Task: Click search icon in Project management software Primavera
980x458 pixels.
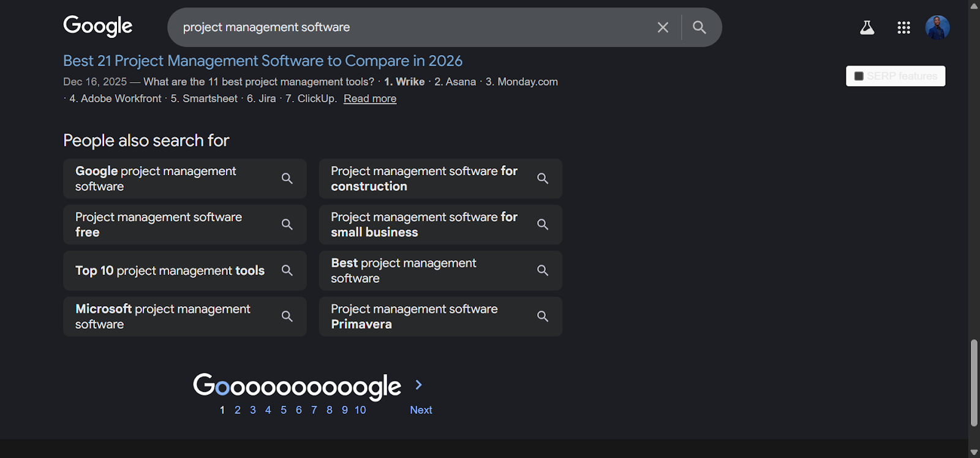Action: click(x=543, y=316)
